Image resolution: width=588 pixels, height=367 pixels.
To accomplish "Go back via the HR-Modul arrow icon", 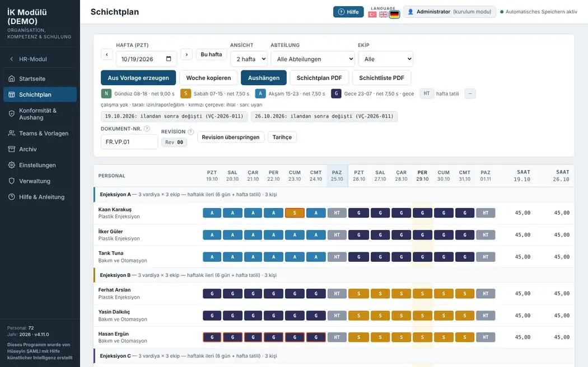I will (12, 59).
